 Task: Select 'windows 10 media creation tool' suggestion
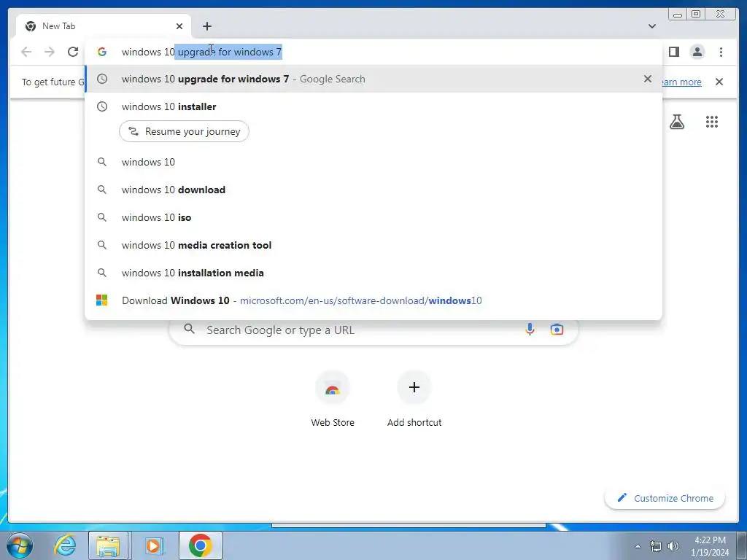coord(373,245)
